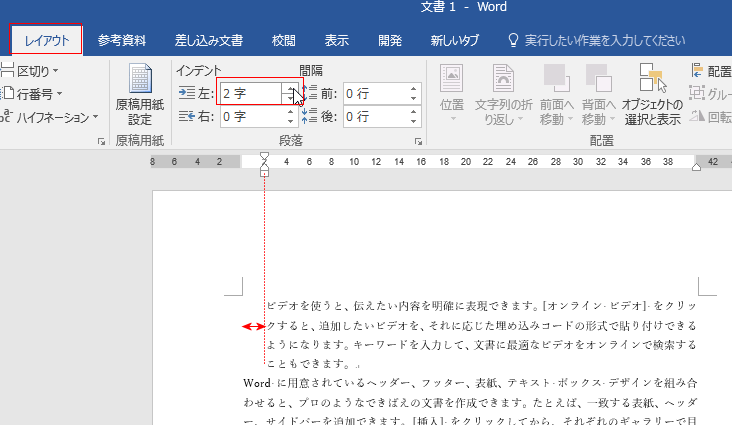Decrease 前 spacing with down arrow
Screen dimensions: 732x425
click(414, 98)
